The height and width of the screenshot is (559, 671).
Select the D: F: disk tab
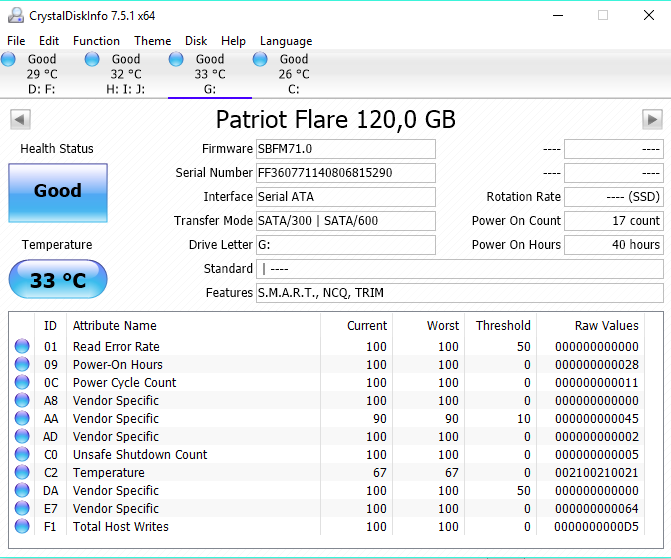tap(40, 74)
